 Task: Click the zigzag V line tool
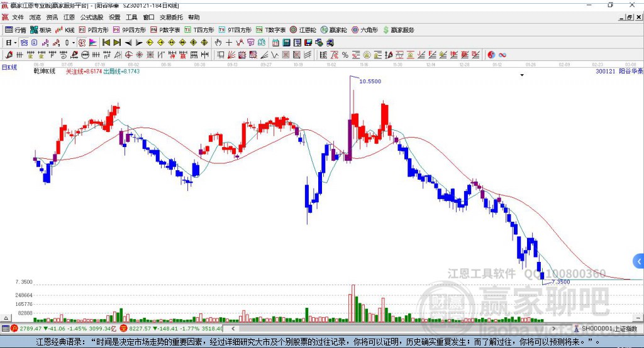(x=275, y=55)
